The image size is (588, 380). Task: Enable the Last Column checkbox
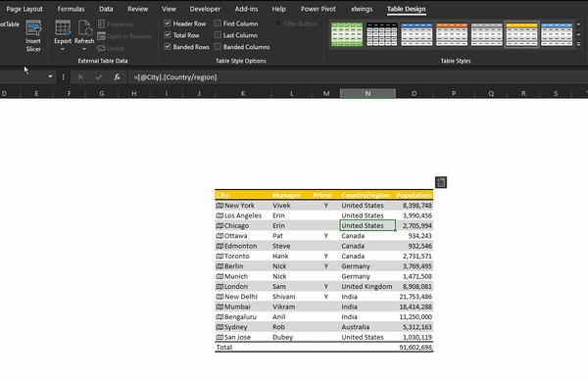coord(218,35)
